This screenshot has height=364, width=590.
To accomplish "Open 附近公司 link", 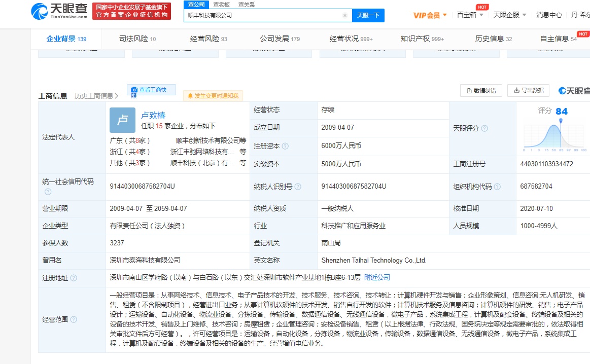I will pos(377,277).
